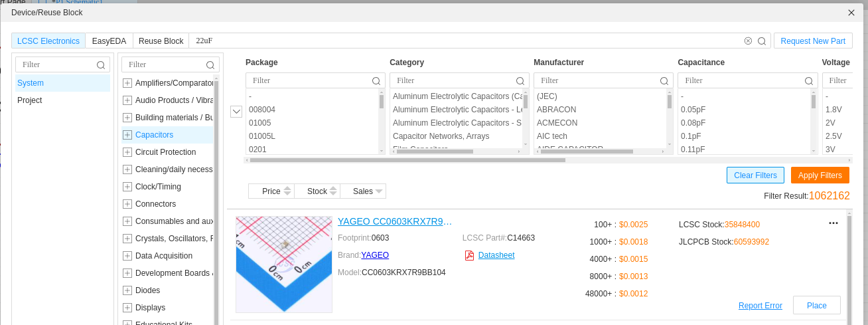Click the magnifier in the category tree filter
The width and height of the screenshot is (868, 325).
pyautogui.click(x=210, y=64)
